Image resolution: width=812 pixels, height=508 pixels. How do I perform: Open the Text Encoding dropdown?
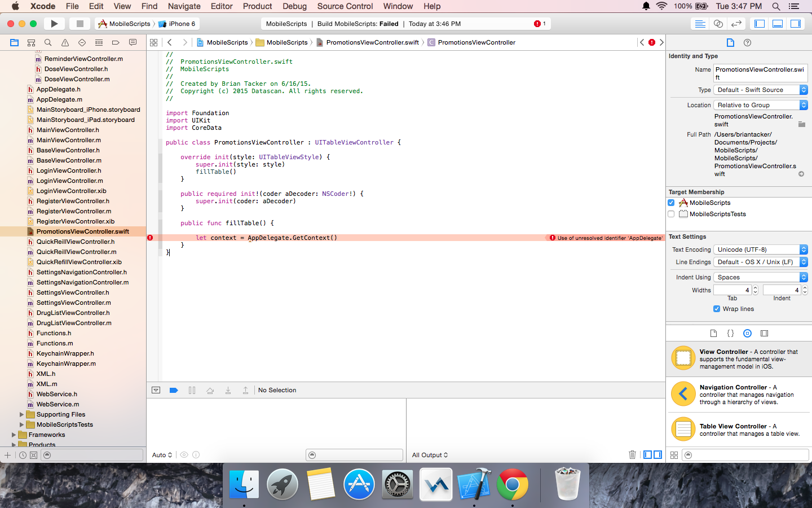click(x=761, y=249)
